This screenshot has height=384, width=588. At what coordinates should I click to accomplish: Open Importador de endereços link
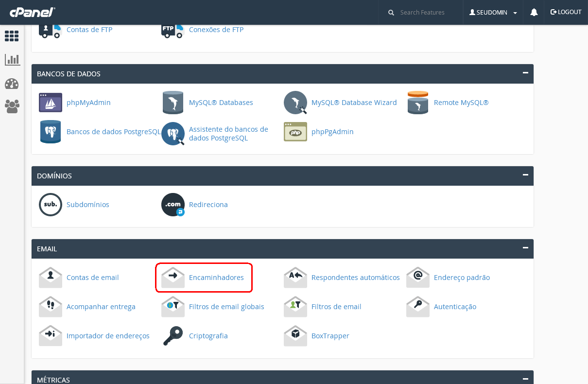coord(108,336)
